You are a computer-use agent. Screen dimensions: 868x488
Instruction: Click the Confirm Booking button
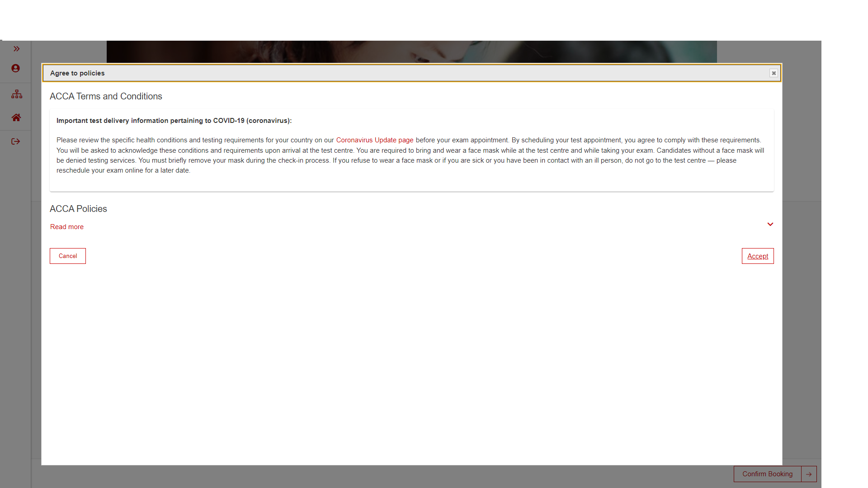click(x=767, y=474)
